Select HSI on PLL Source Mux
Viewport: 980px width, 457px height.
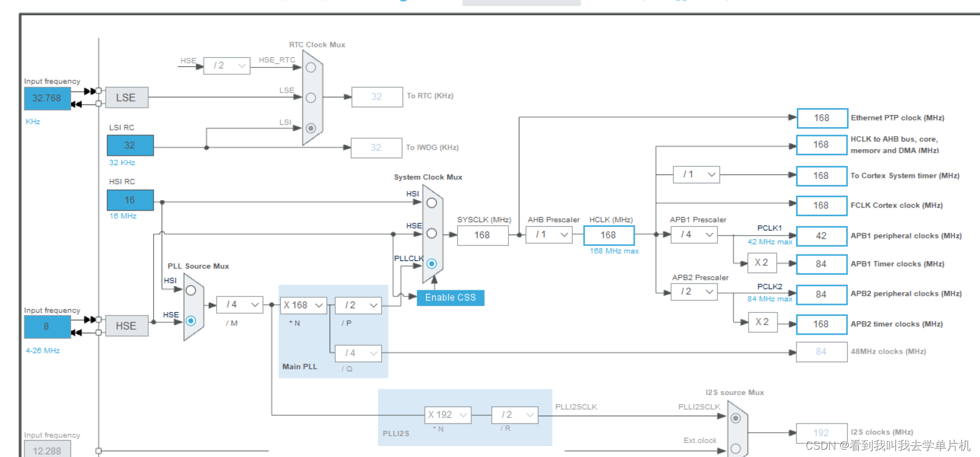pyautogui.click(x=191, y=290)
